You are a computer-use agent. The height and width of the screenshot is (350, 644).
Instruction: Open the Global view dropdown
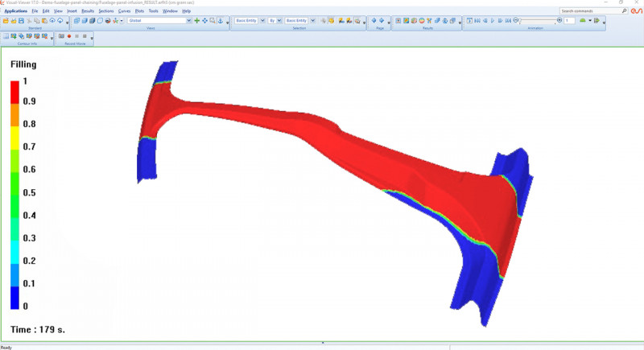coord(188,20)
